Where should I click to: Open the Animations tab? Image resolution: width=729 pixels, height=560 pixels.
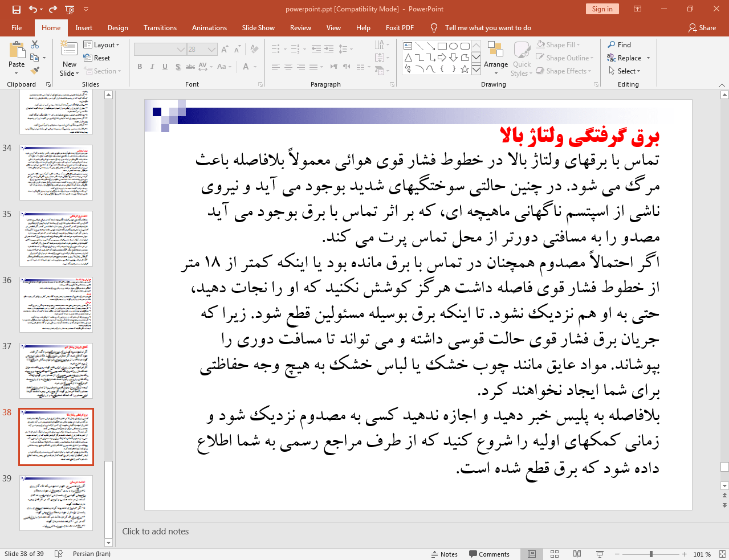(209, 27)
